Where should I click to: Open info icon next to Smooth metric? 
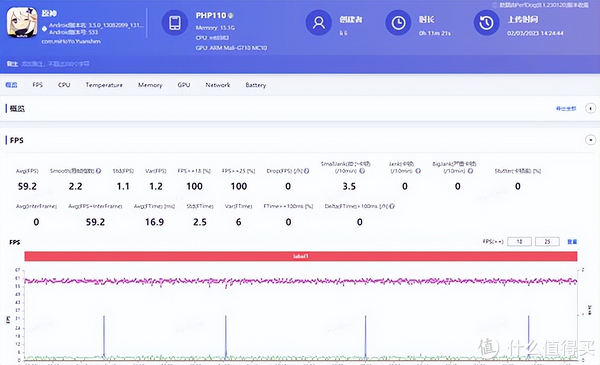[98, 171]
